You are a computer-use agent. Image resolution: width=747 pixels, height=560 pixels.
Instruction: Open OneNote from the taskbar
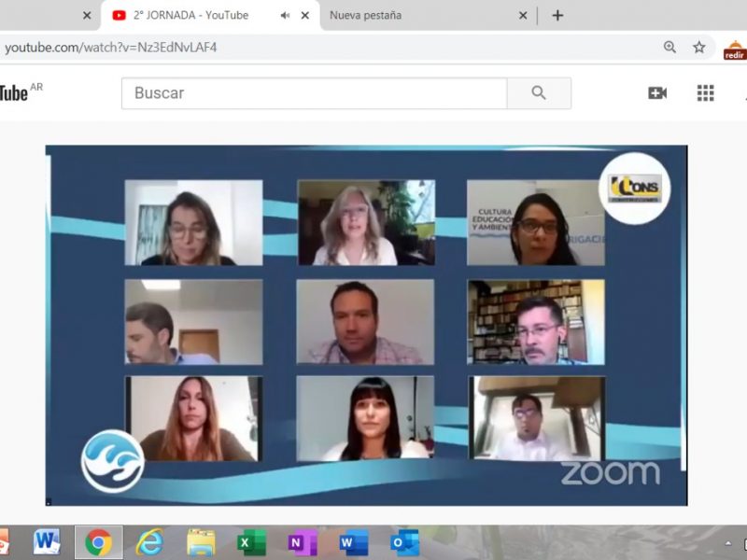(302, 542)
